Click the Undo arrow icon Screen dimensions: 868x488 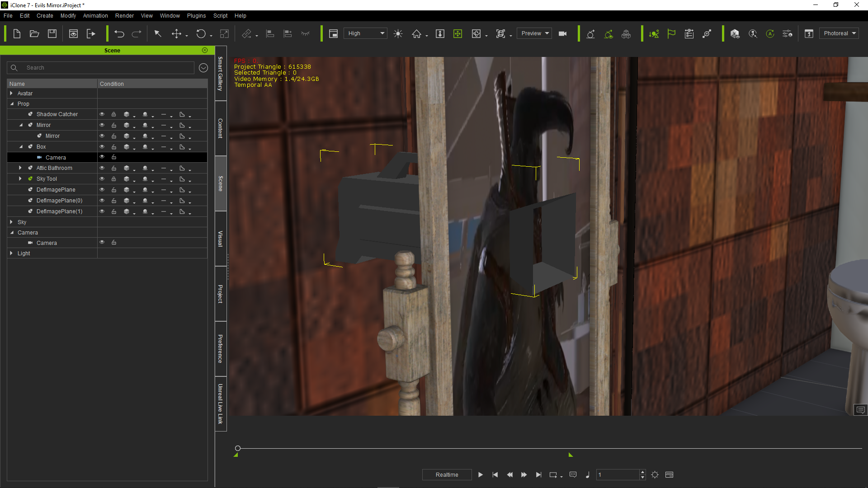119,33
